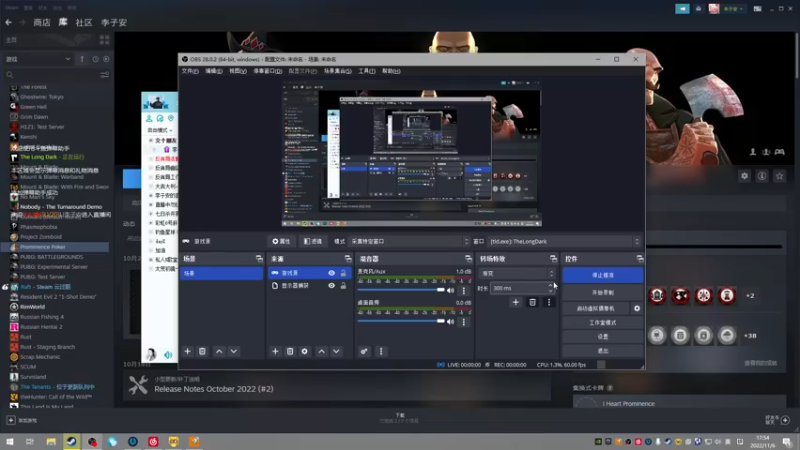Remove selected source with 来源 trash icon

pos(290,351)
